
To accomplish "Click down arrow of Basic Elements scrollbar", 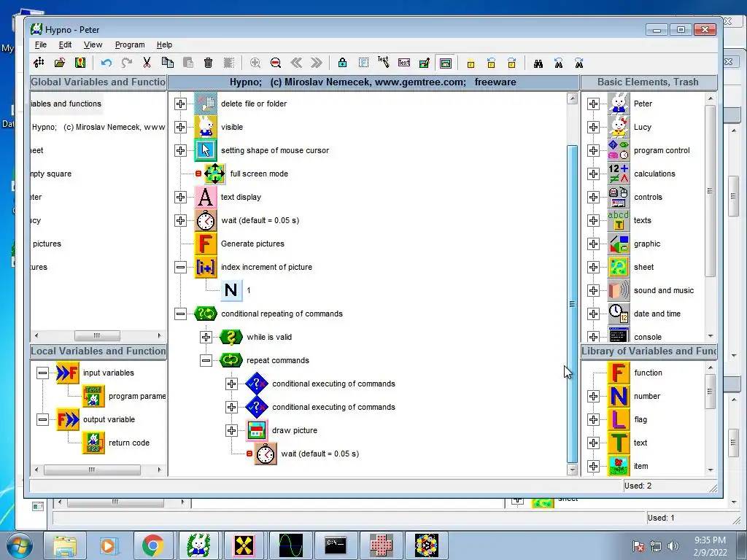I will pos(711,336).
